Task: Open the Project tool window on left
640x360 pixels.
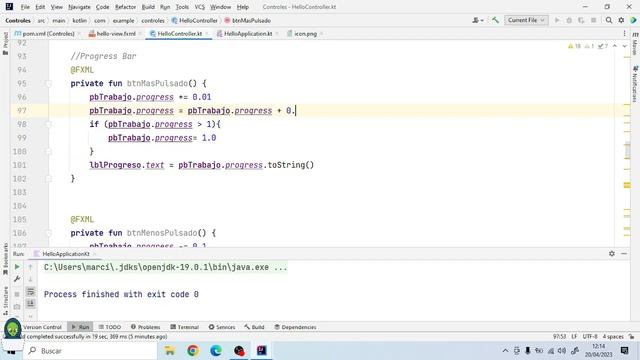Action: (5, 43)
